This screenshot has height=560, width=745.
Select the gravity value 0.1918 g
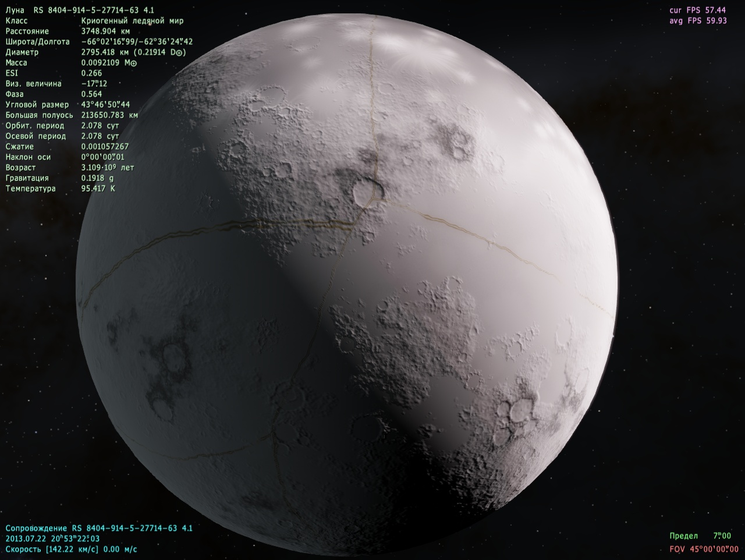[98, 178]
